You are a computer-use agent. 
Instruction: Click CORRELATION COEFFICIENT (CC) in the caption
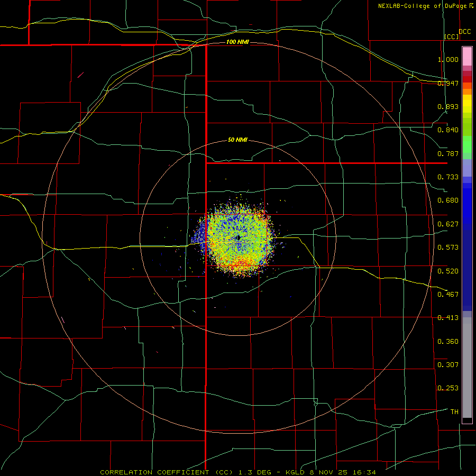click(x=167, y=472)
